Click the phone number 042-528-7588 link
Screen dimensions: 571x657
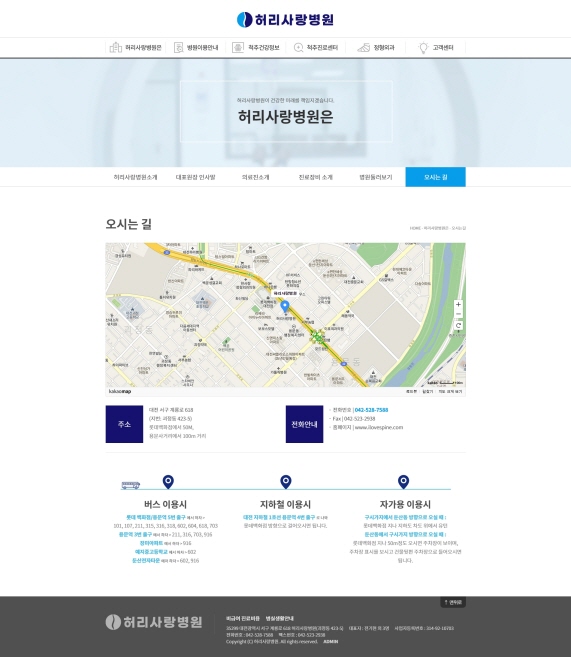(x=371, y=410)
